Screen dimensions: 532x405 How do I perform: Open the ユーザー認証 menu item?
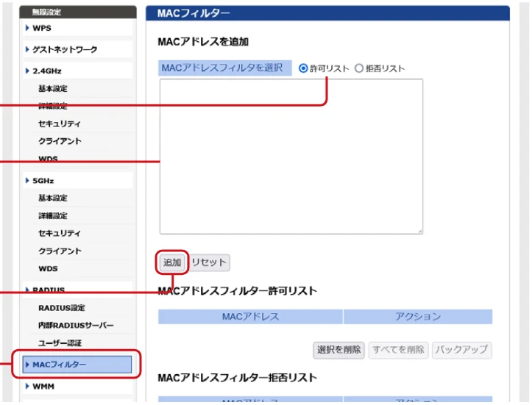[x=60, y=343]
